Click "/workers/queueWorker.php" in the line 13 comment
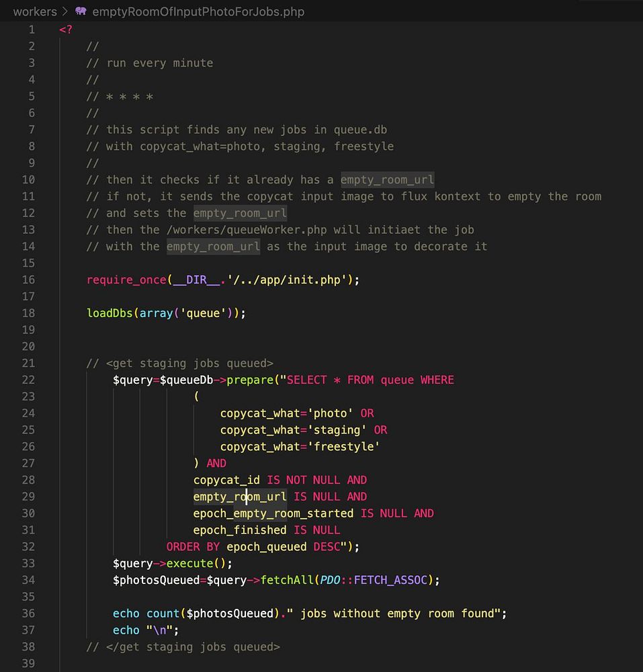The height and width of the screenshot is (672, 643). pos(247,230)
